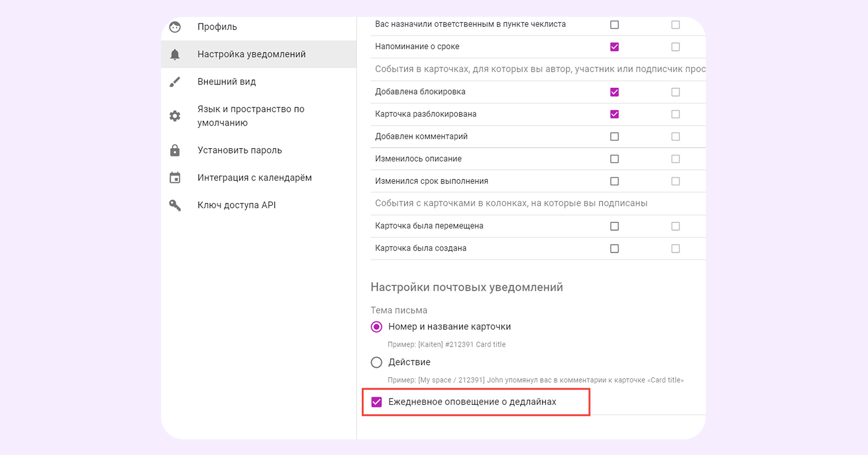Check first checkbox for Изменился срок выполнения

(x=615, y=181)
